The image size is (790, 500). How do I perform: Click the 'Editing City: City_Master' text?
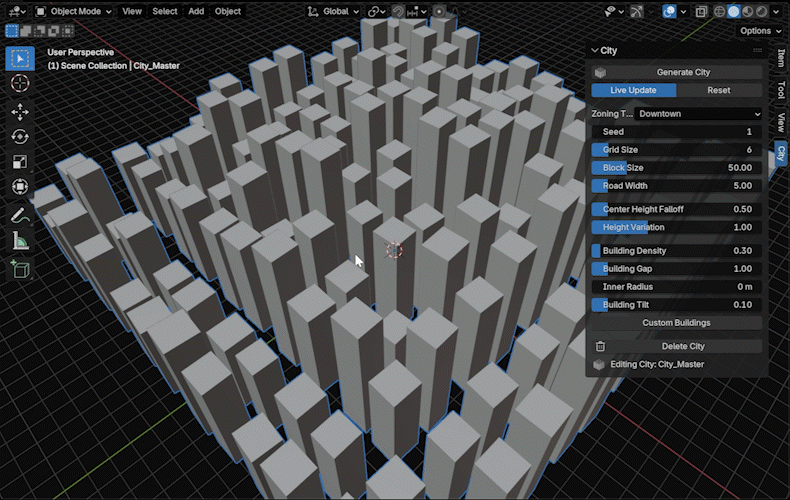(x=657, y=364)
